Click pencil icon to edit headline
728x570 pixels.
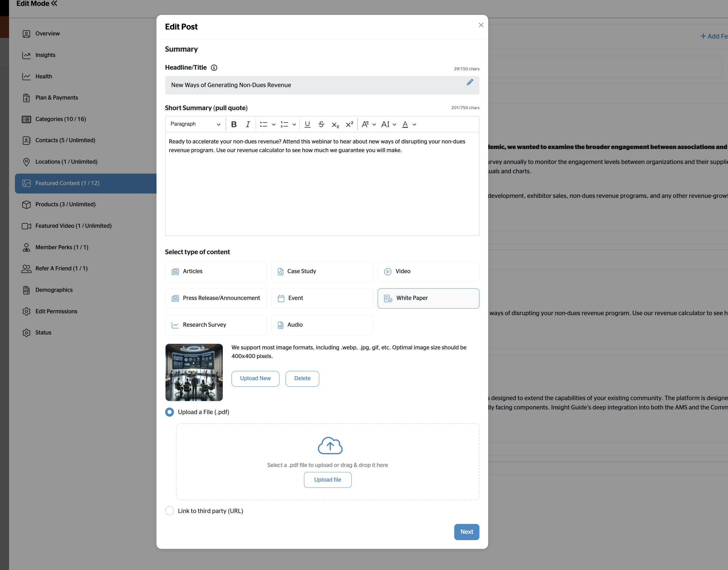pos(470,82)
